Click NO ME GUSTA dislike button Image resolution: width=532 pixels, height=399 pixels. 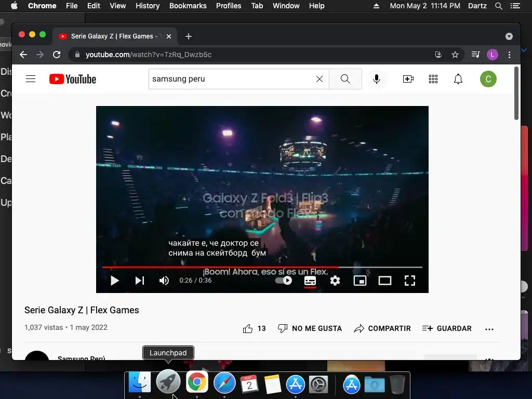(x=310, y=328)
